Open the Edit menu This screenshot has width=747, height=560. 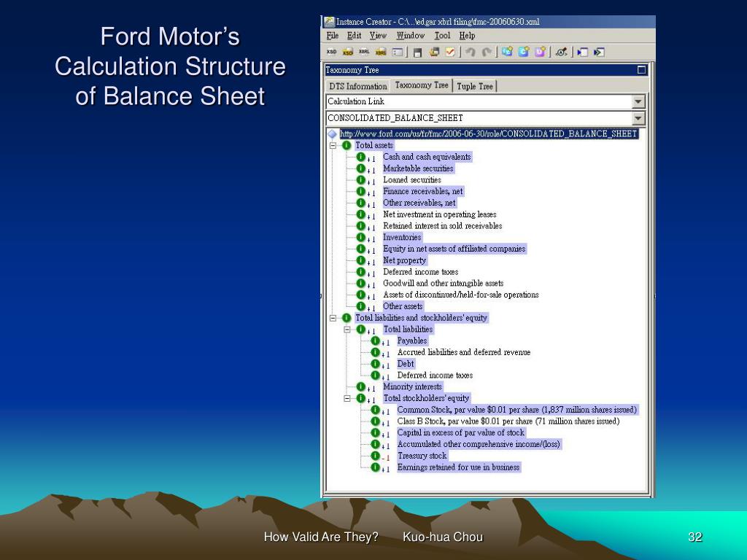point(354,36)
